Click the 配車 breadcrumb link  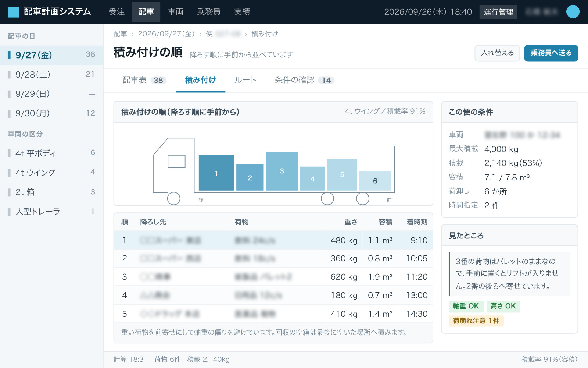point(120,34)
